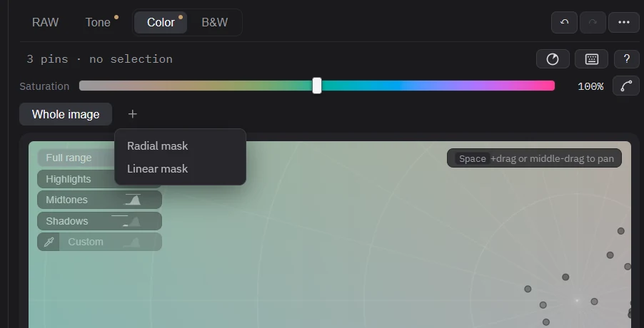Select the Shadows range option

pos(99,221)
